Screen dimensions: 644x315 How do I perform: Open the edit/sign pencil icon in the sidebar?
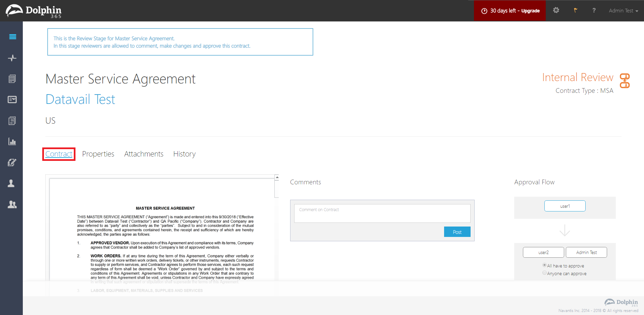coord(12,163)
